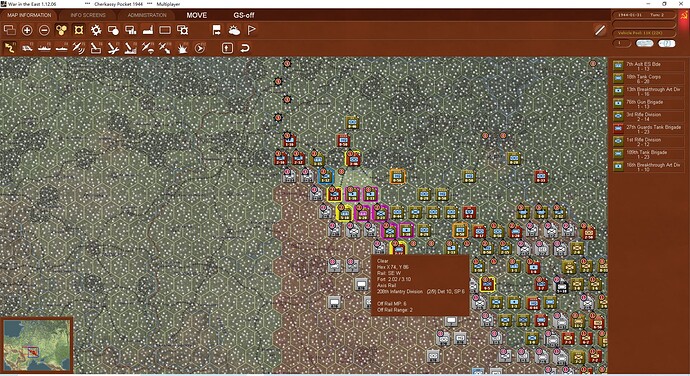Click the minimap thumbnail in corner

coord(37,345)
